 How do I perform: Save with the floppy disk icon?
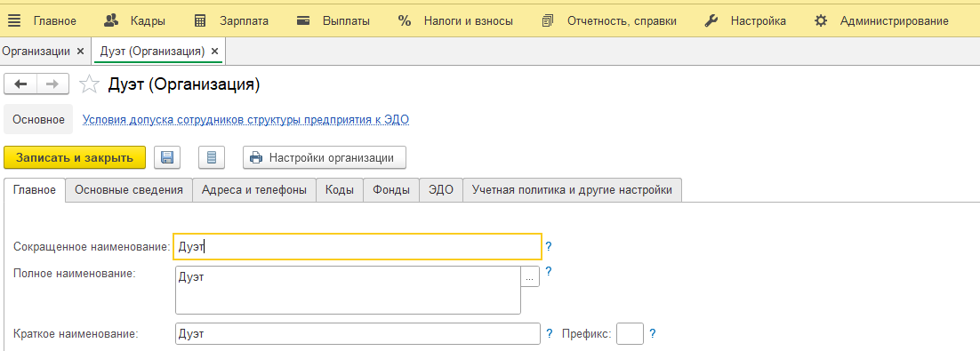[167, 157]
